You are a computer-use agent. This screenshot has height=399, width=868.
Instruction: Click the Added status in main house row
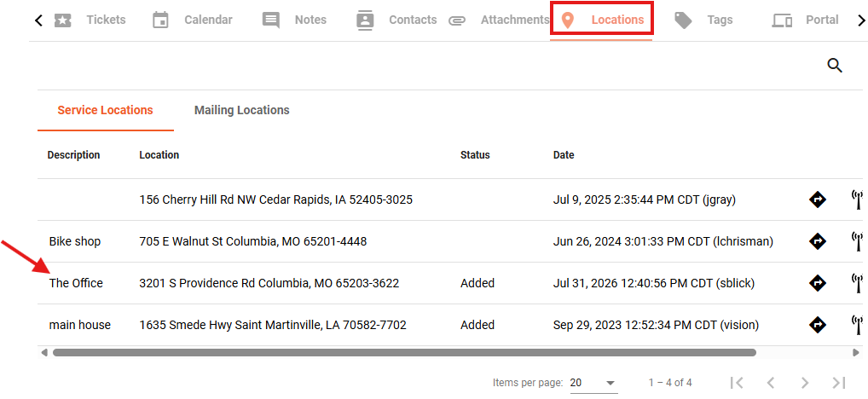(x=477, y=325)
